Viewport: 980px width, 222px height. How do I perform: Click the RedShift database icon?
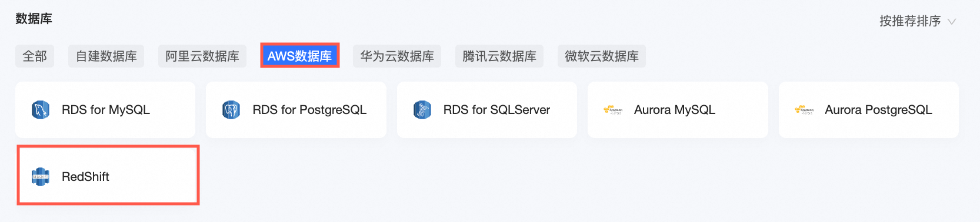[41, 176]
